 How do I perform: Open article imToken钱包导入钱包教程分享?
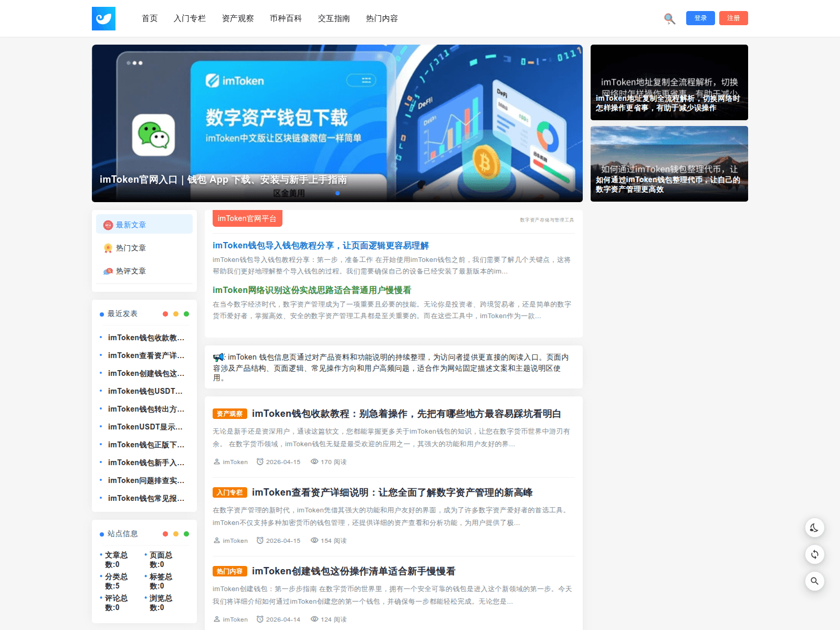(320, 246)
